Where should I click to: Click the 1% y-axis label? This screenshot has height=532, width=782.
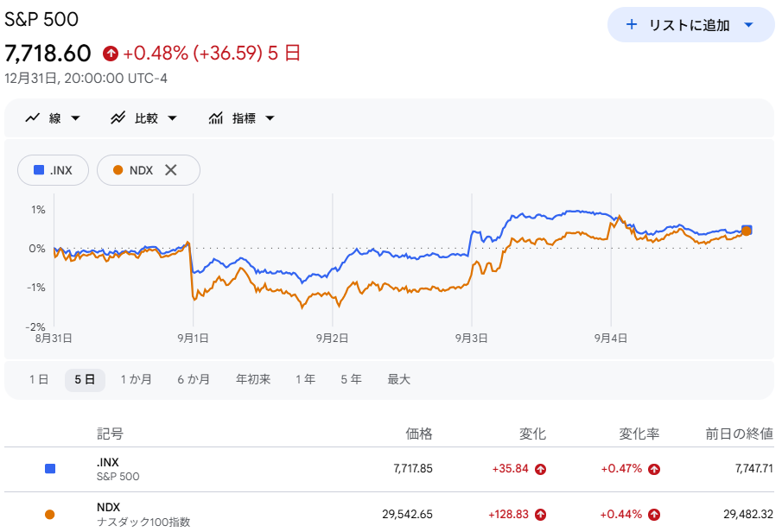point(38,209)
